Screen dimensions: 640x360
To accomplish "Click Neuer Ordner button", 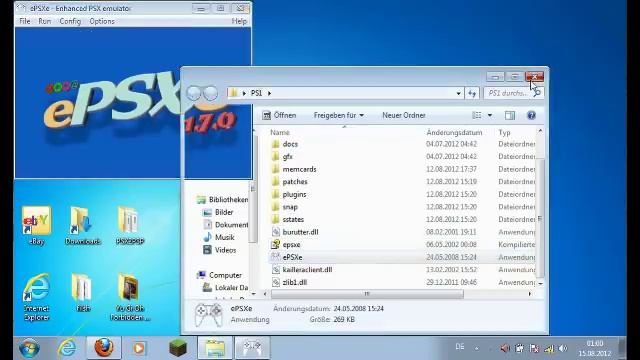I will [404, 116].
